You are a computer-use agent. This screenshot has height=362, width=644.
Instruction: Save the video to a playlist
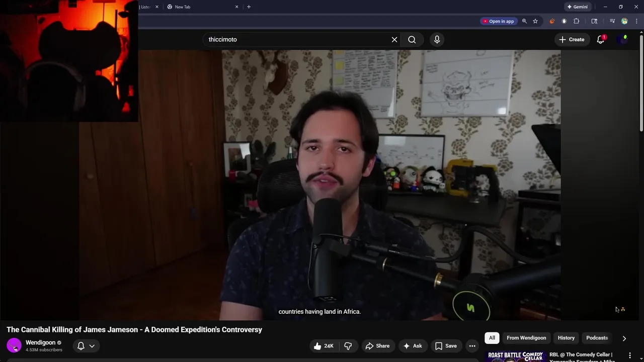click(446, 346)
